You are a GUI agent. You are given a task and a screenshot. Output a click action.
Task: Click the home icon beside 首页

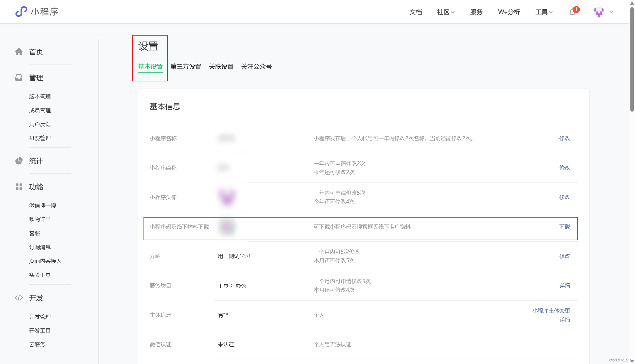coord(19,52)
